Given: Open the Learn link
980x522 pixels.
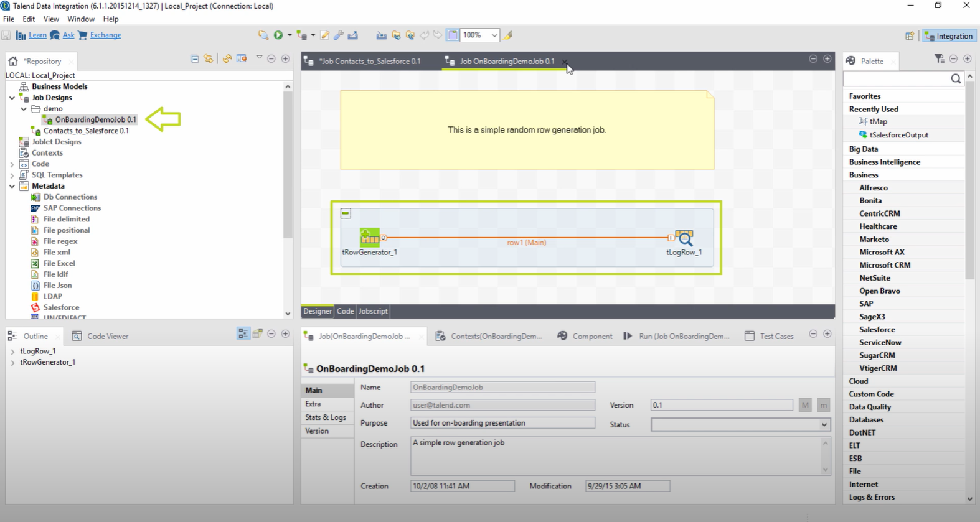Looking at the screenshot, I should [37, 35].
